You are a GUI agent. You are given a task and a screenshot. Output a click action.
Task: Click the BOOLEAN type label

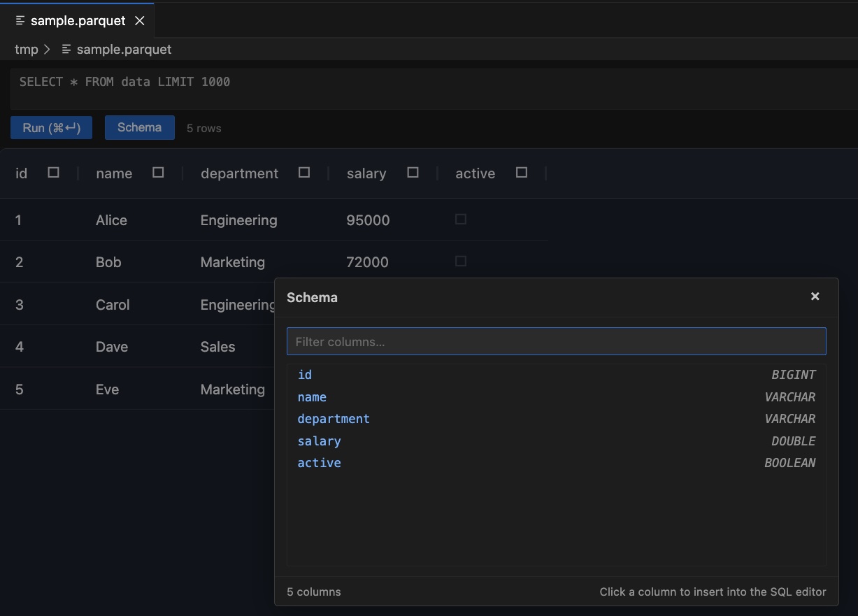coord(789,463)
